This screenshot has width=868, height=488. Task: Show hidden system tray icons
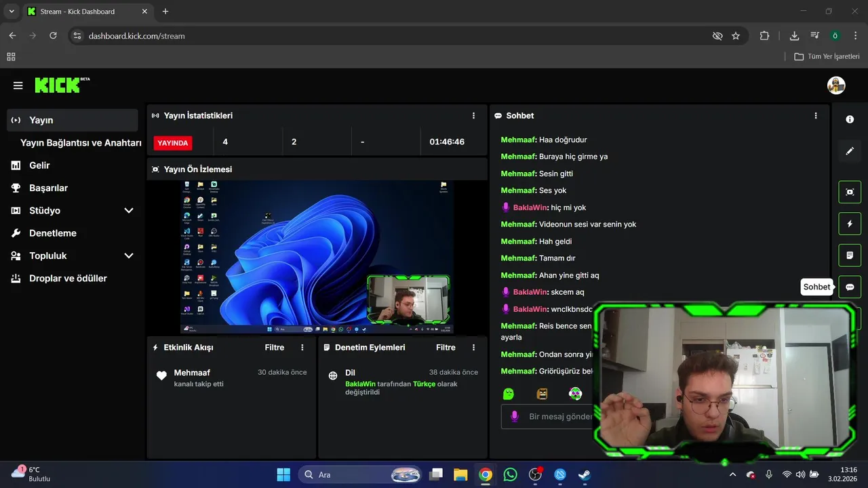[732, 474]
